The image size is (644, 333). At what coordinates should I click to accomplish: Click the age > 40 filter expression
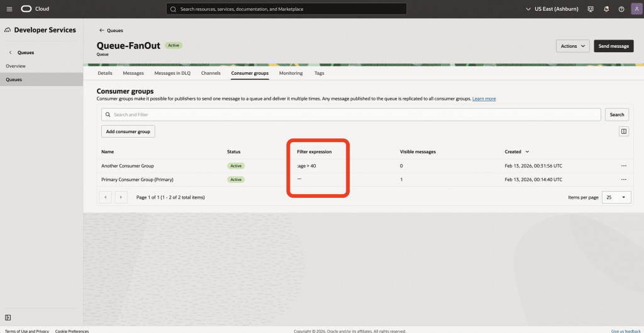[306, 166]
